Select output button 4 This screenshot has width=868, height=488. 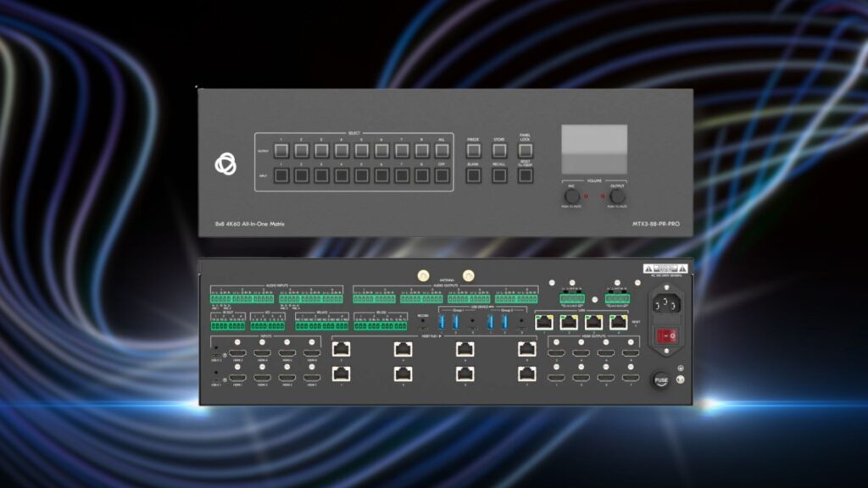[x=342, y=151]
